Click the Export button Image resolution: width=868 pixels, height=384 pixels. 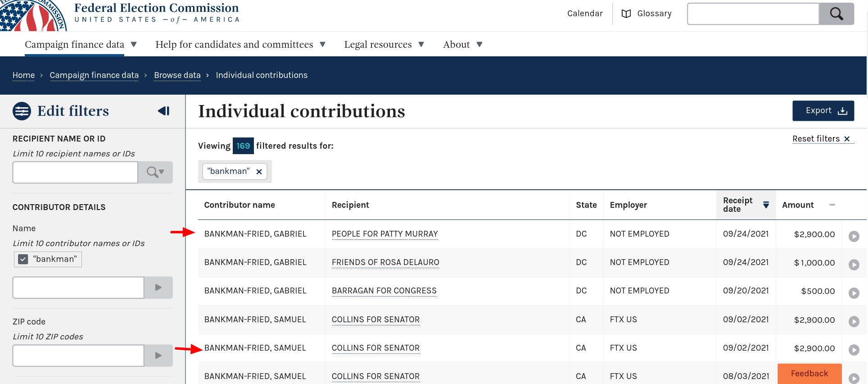point(823,111)
